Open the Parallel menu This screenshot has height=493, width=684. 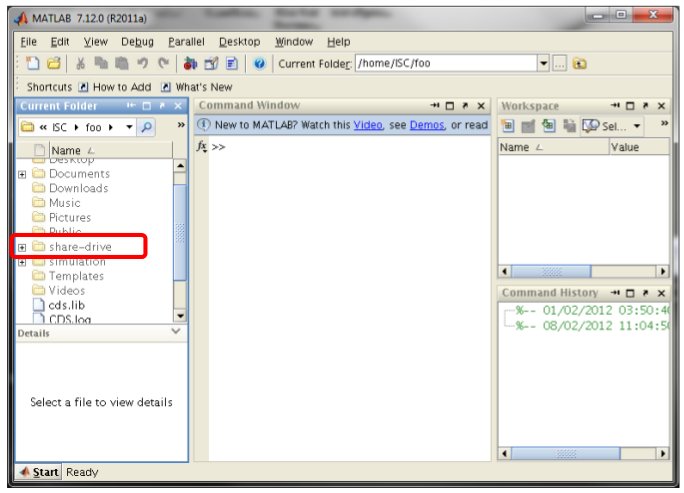(186, 42)
